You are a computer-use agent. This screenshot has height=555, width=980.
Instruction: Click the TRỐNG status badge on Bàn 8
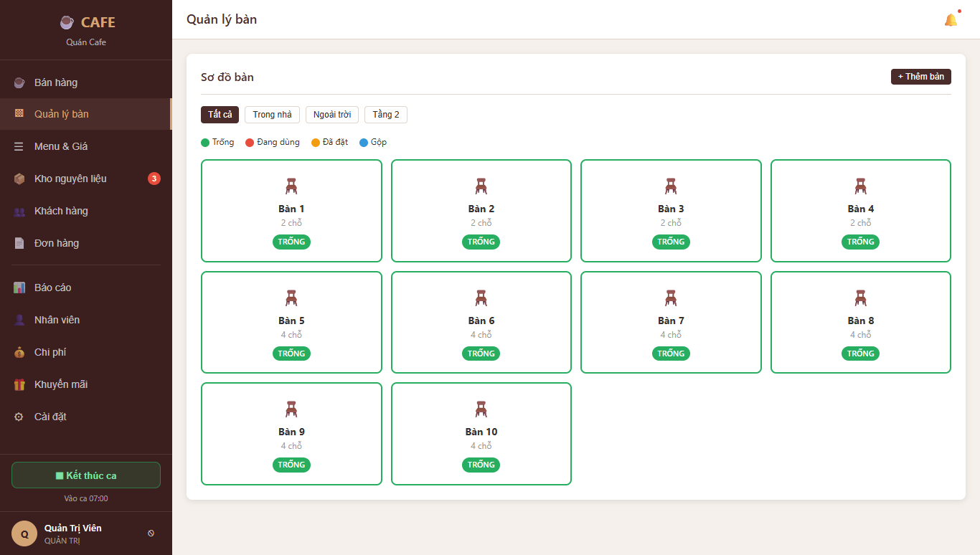(861, 354)
